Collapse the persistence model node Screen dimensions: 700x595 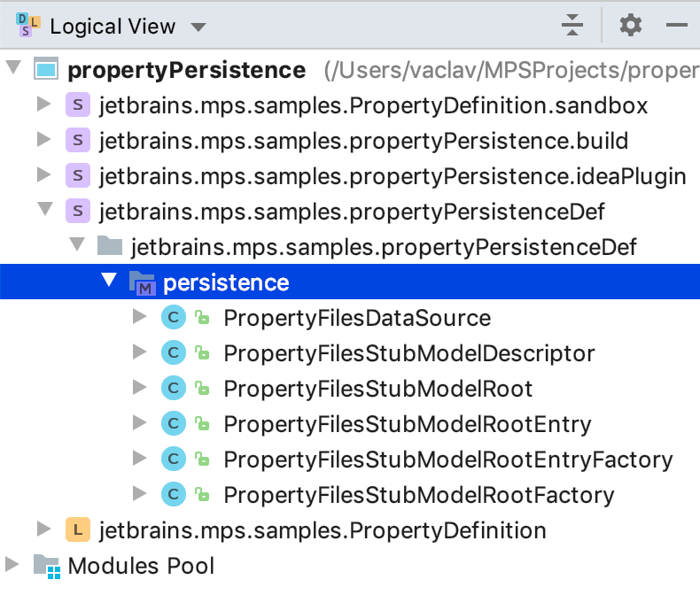109,282
